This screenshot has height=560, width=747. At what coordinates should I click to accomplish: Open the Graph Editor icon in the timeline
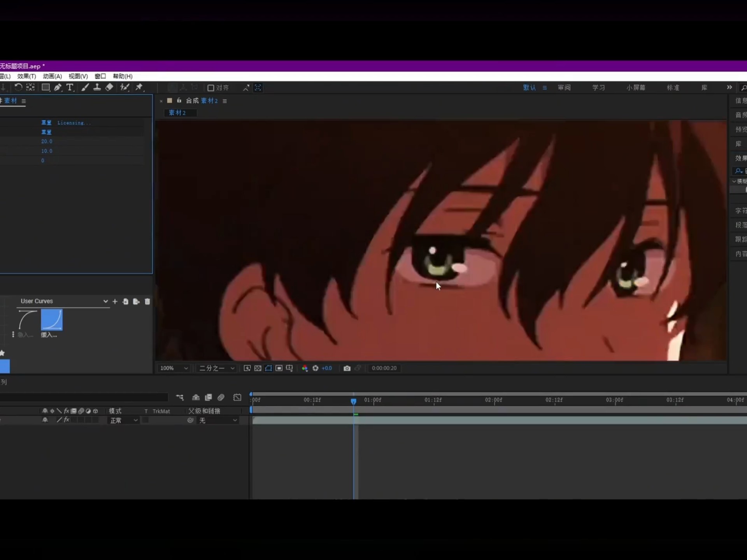point(237,397)
